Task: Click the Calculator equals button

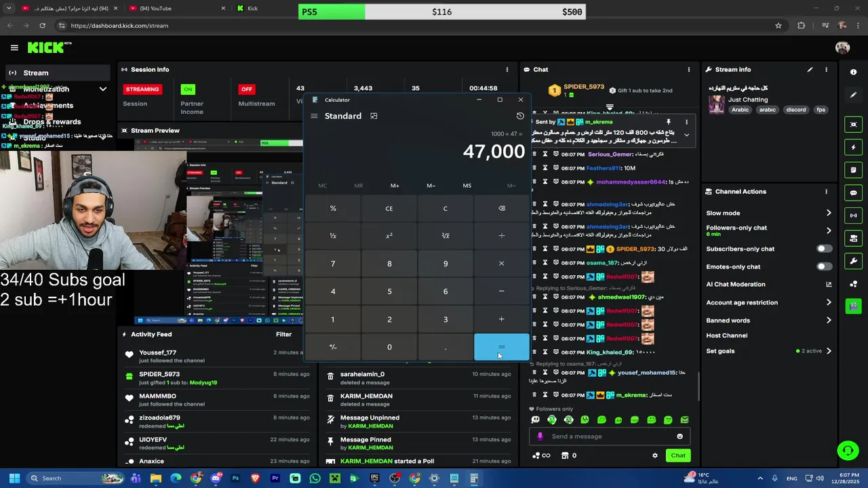Action: pyautogui.click(x=502, y=347)
